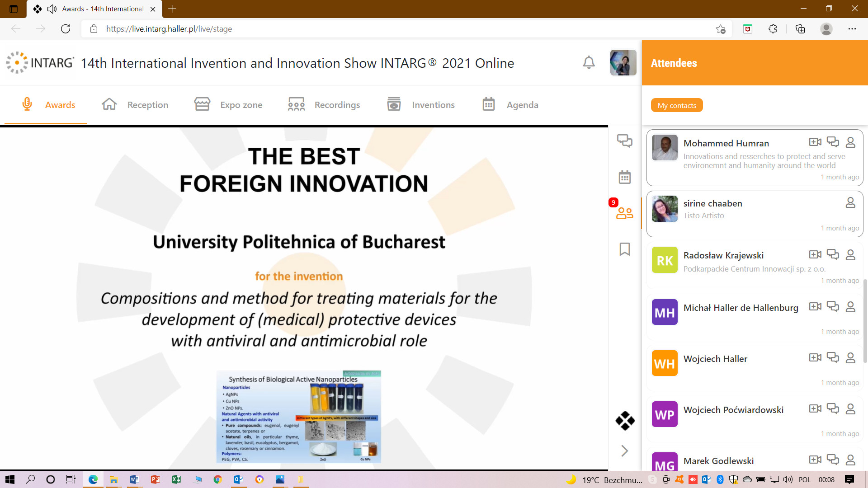Click the RK avatar of Radosław Krajewski
This screenshot has height=488, width=868.
(665, 260)
